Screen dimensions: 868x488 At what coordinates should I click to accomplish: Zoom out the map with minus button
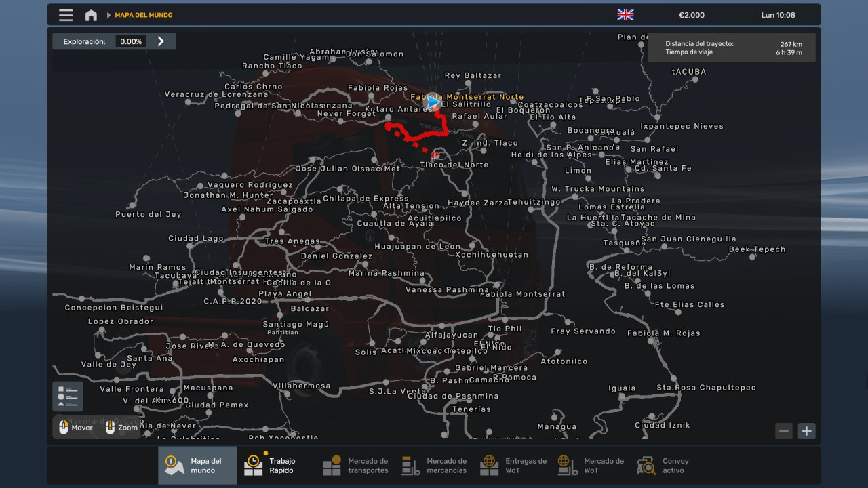pos(784,430)
